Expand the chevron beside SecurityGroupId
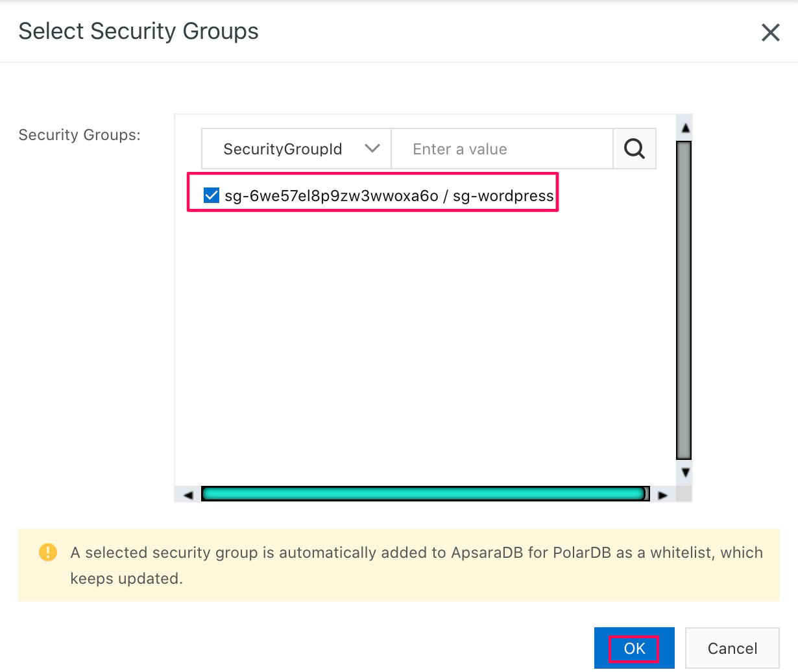Image resolution: width=798 pixels, height=672 pixels. 372,149
